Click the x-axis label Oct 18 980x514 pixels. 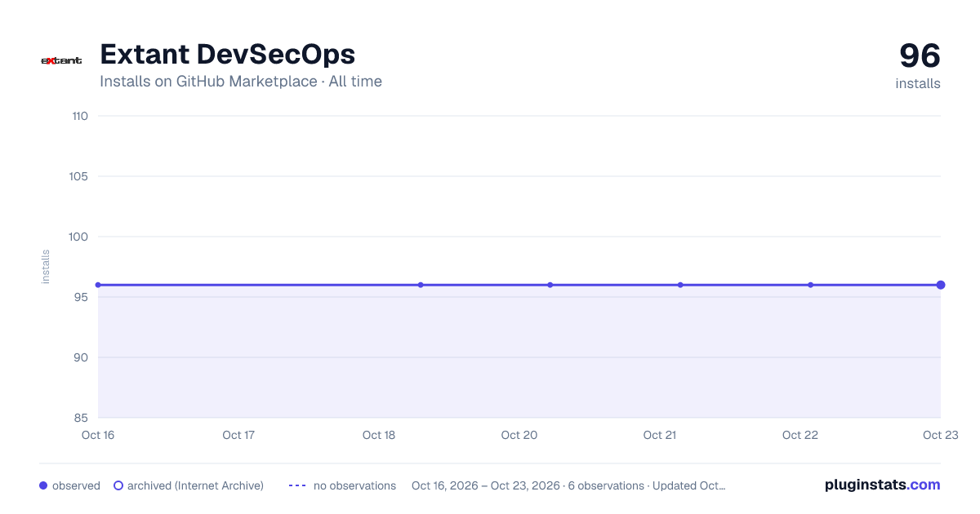coord(379,435)
